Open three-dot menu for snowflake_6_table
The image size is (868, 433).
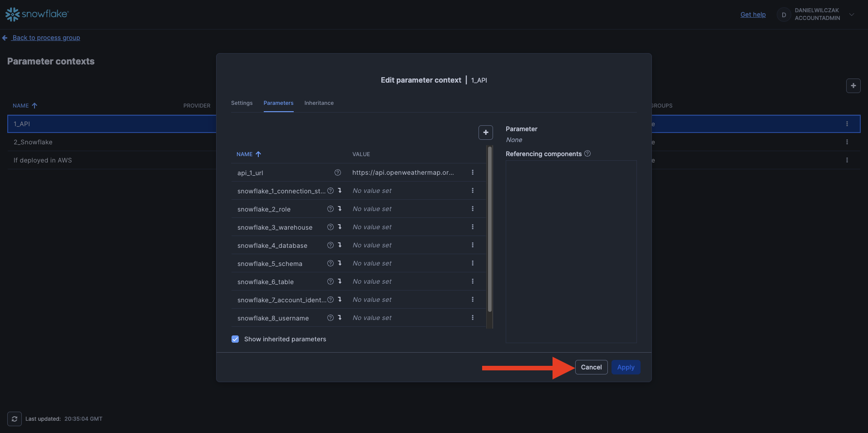[473, 281]
